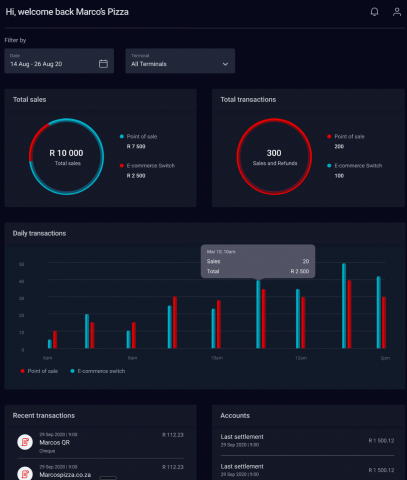Viewport: 407px width, 480px height.
Task: Click the 300 Sales and Refunds value
Action: click(274, 153)
